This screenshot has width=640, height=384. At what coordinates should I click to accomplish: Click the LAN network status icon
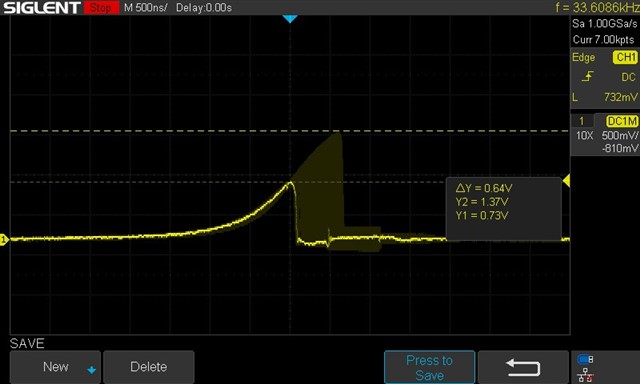585,375
